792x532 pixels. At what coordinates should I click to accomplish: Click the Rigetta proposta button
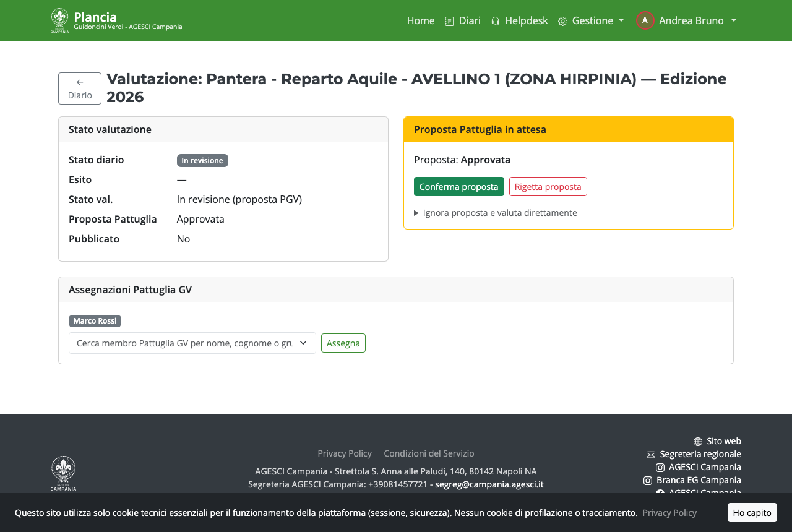548,187
